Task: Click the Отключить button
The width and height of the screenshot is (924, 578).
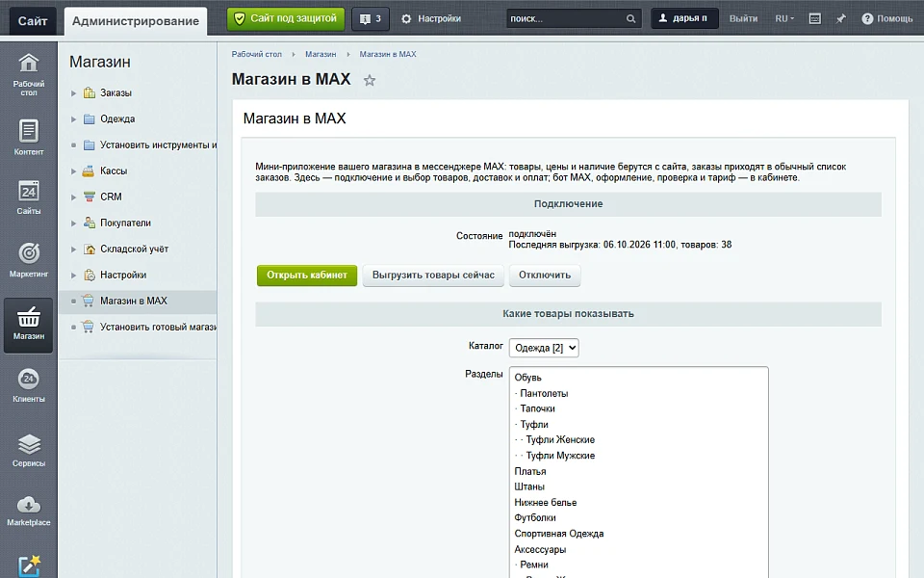Action: tap(545, 276)
